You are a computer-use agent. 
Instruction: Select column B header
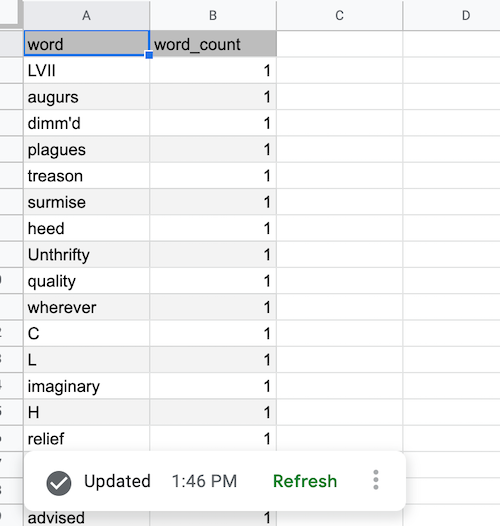coord(213,15)
